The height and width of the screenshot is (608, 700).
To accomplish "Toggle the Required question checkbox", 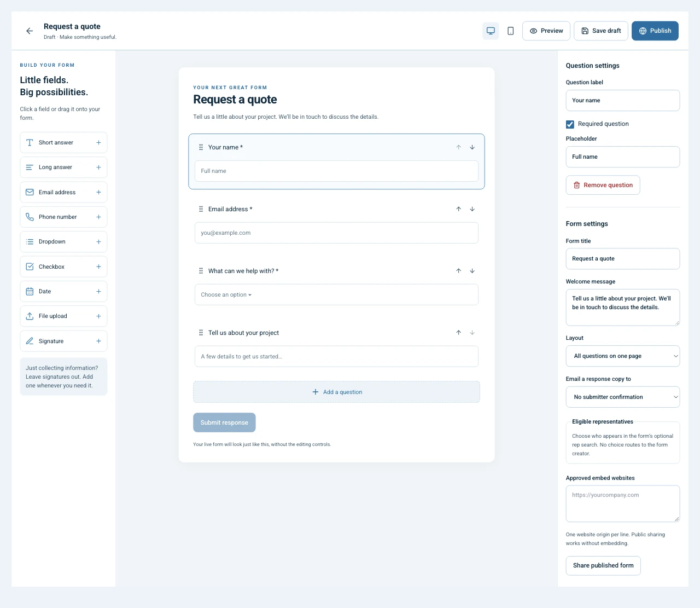I will pyautogui.click(x=570, y=124).
